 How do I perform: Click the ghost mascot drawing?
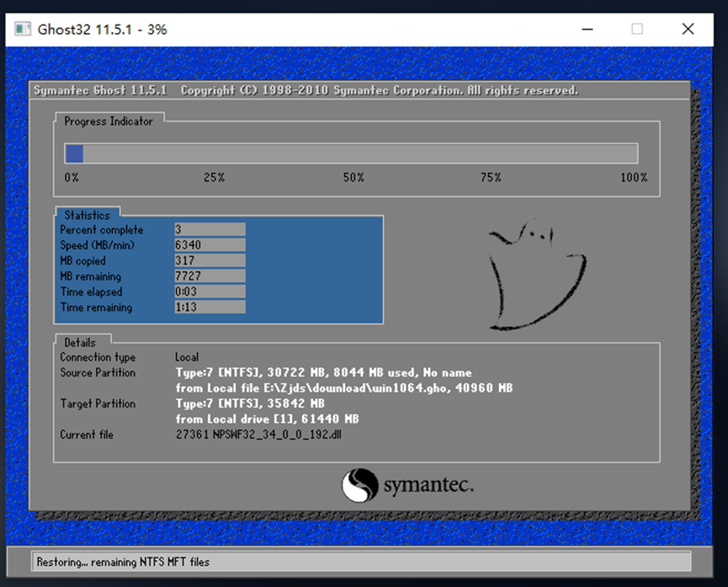point(537,275)
